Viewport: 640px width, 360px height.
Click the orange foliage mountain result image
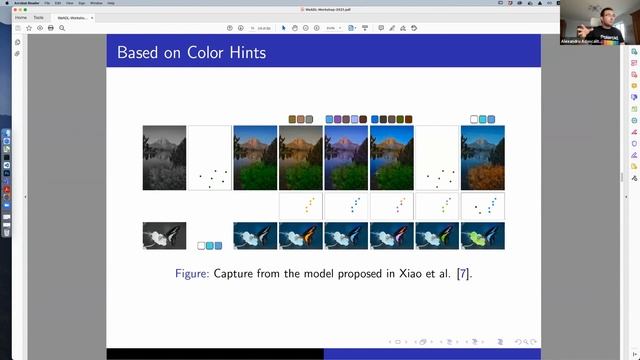click(482, 158)
